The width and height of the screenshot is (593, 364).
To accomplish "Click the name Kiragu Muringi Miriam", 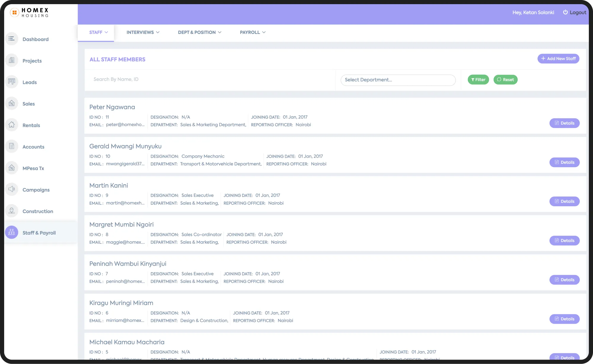I will tap(121, 303).
